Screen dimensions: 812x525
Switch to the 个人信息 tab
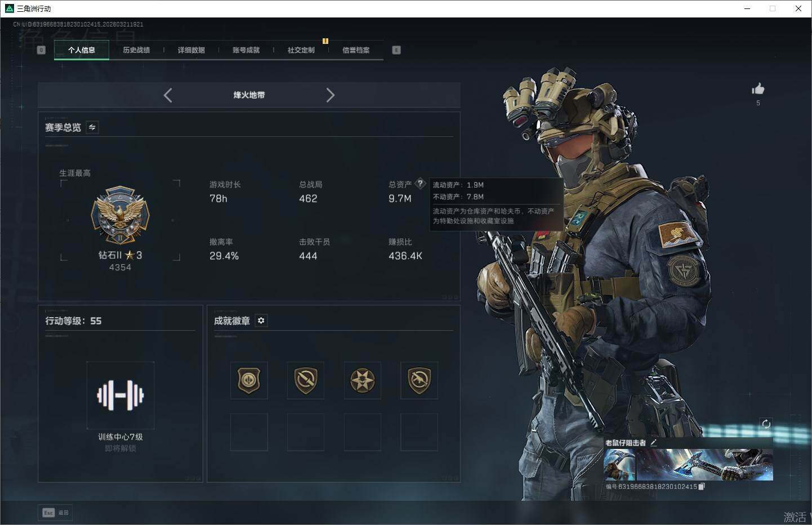82,50
